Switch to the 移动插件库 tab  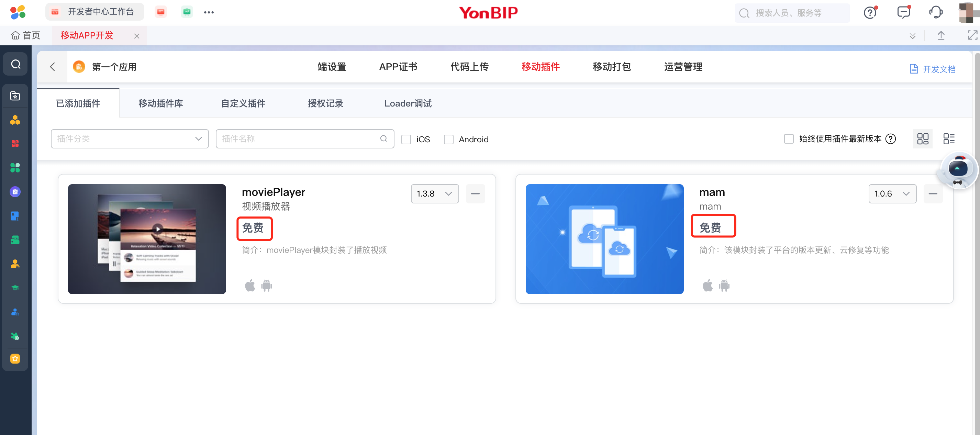click(x=160, y=103)
